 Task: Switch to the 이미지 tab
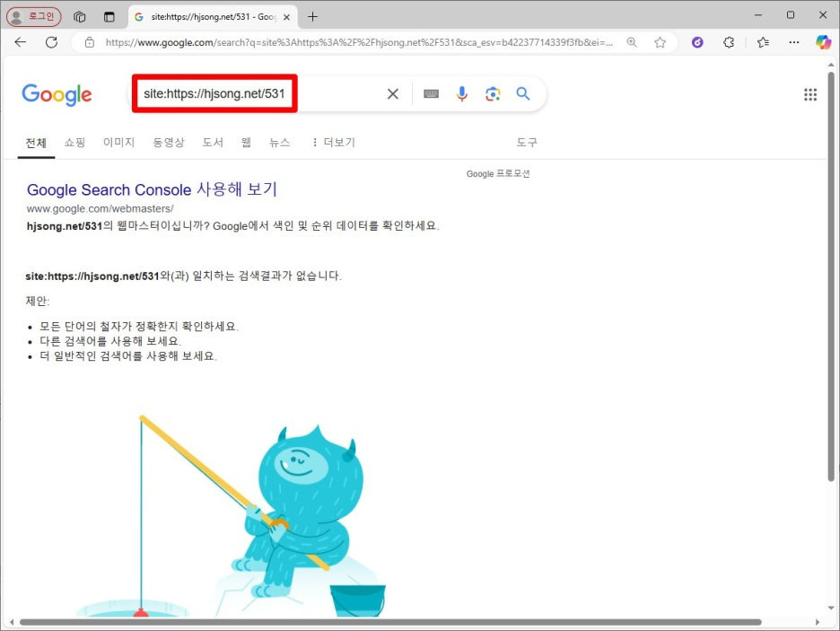(x=118, y=143)
